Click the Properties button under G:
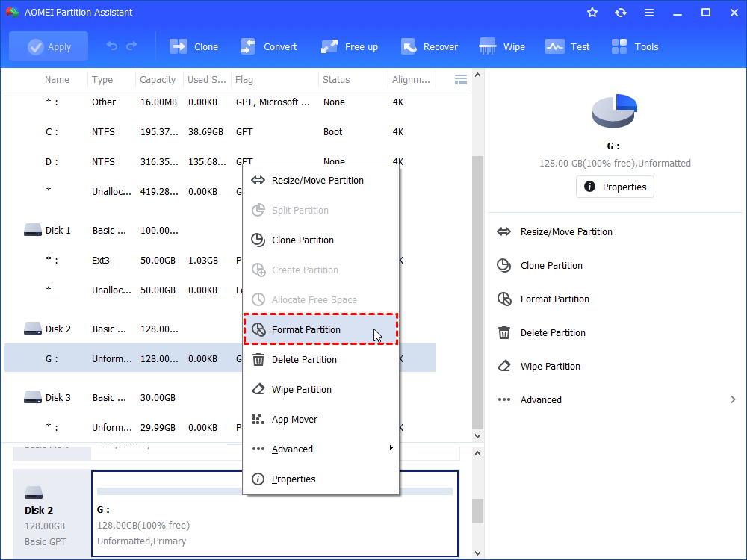Image resolution: width=747 pixels, height=560 pixels. click(x=615, y=187)
